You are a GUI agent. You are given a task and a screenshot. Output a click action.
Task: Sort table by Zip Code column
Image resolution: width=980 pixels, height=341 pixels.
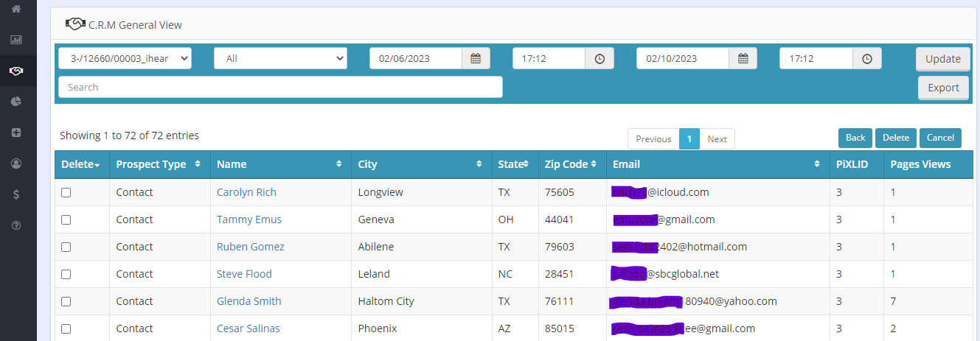click(x=571, y=164)
